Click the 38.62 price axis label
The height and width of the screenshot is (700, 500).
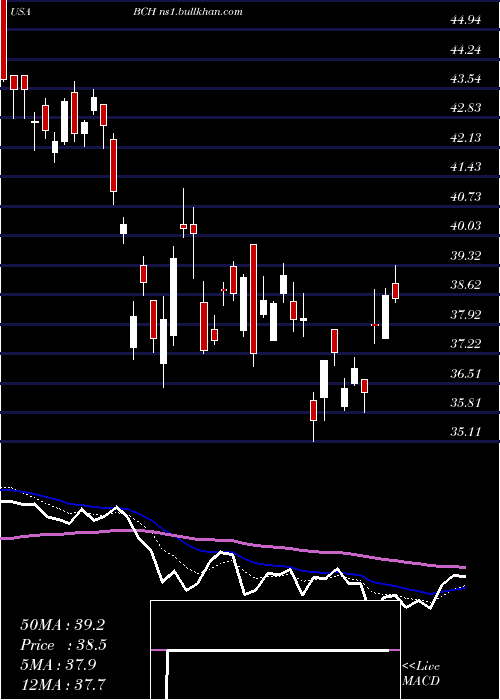[x=466, y=285]
